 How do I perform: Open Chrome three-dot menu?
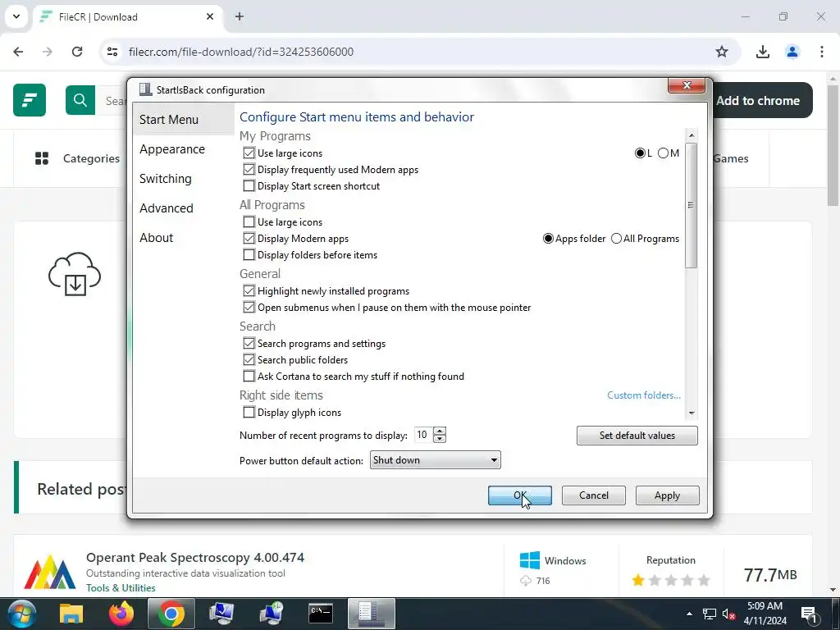coord(822,52)
